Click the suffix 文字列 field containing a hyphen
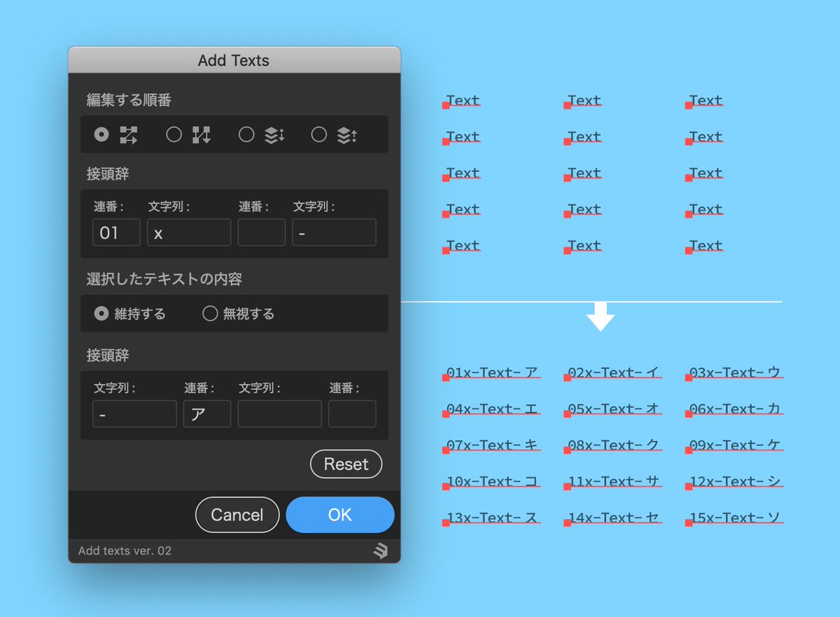 [x=134, y=413]
